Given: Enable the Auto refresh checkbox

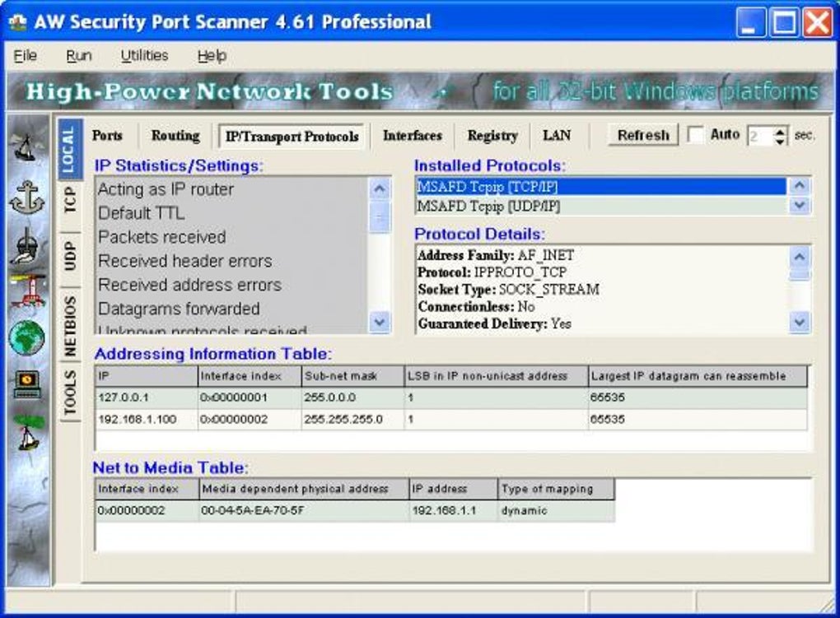Looking at the screenshot, I should 696,135.
